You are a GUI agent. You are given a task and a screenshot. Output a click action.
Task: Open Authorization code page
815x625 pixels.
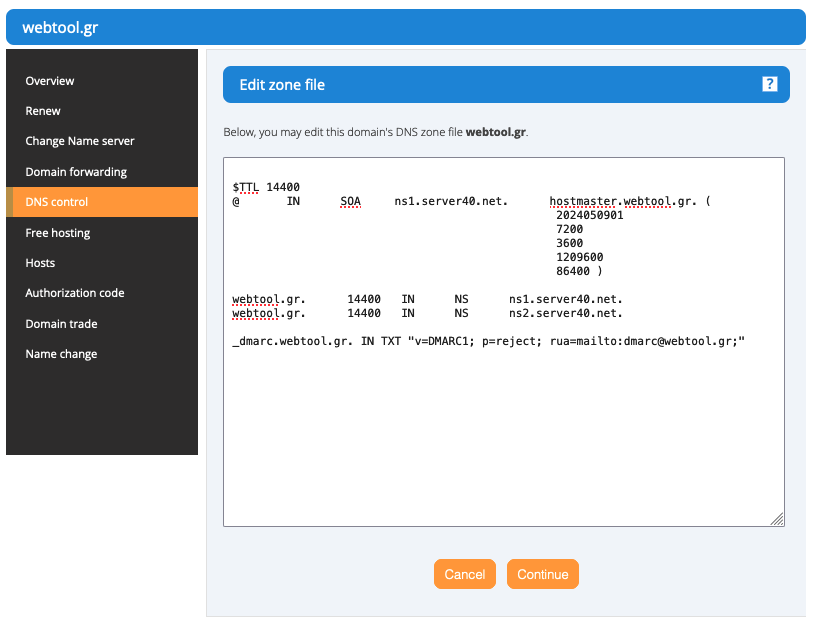(x=75, y=293)
